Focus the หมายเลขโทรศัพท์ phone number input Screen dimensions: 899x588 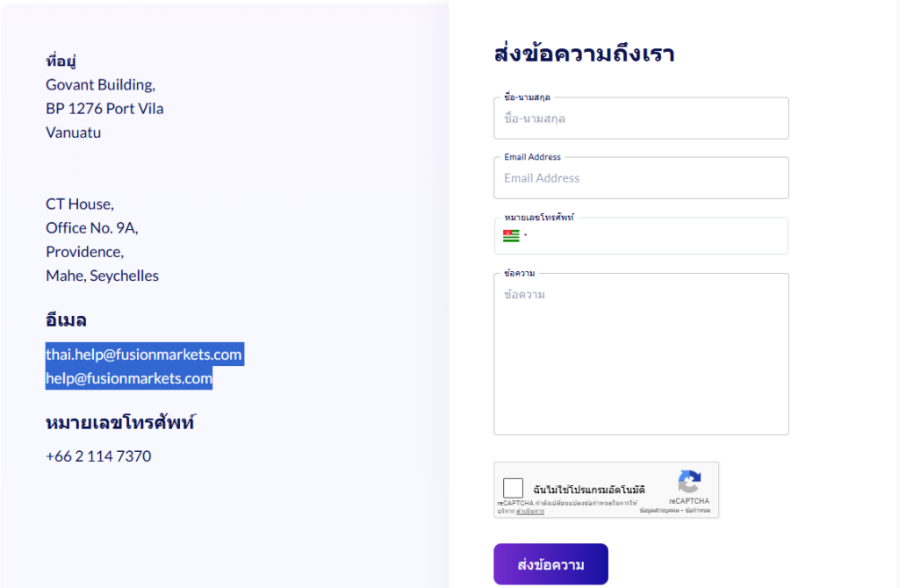[x=654, y=236]
